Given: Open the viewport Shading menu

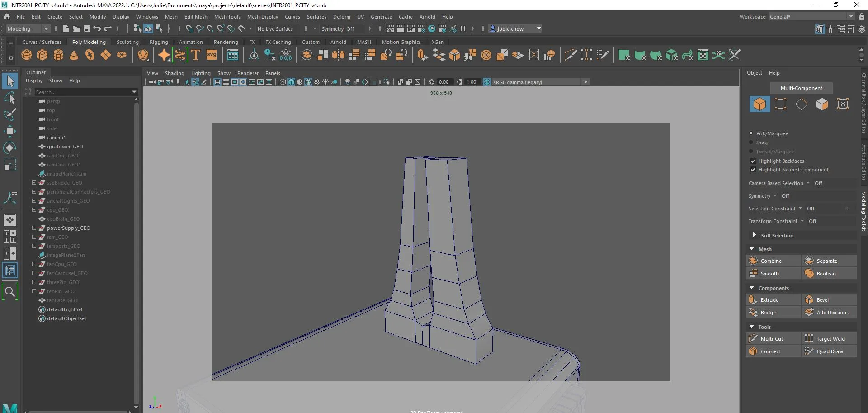Looking at the screenshot, I should (175, 73).
